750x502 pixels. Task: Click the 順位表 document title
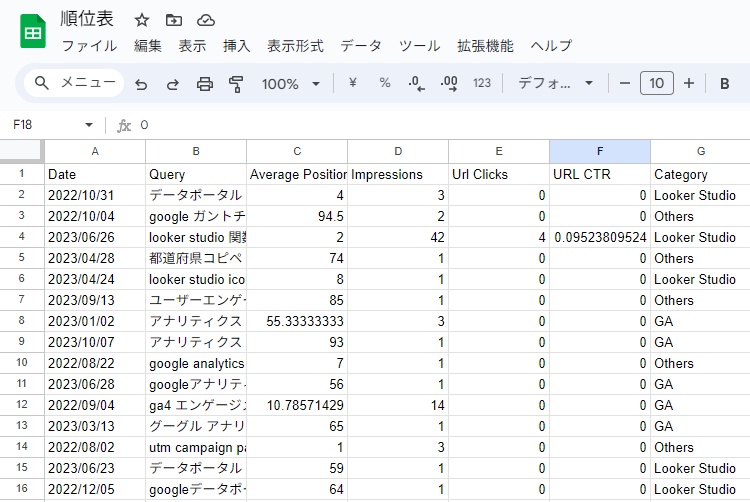coord(87,19)
